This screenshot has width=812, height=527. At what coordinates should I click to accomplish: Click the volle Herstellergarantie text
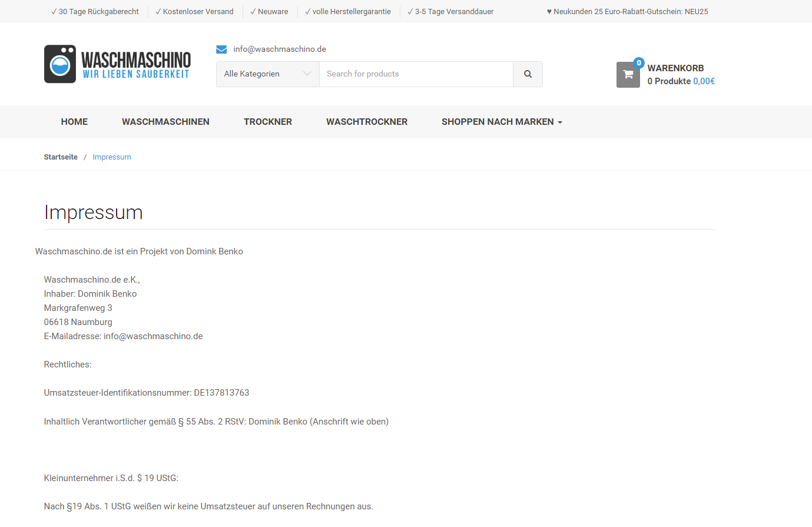point(348,12)
